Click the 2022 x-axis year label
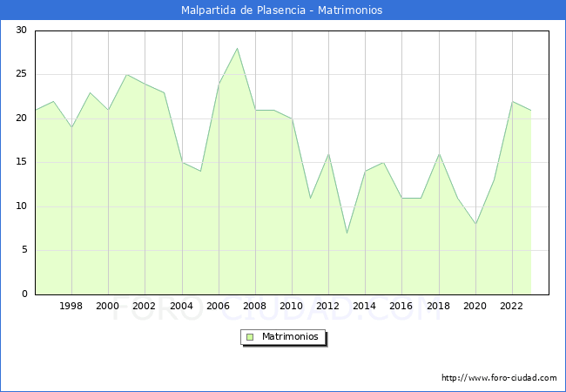566x392 pixels. pos(512,307)
